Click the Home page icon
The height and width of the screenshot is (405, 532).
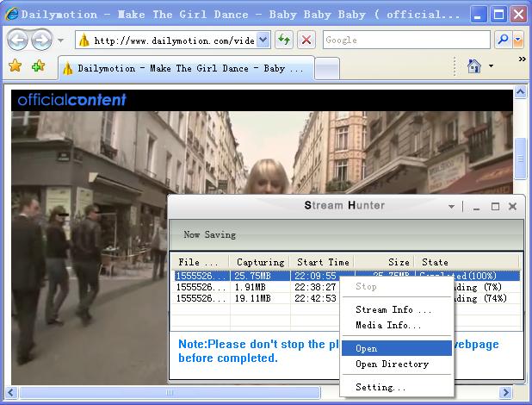(474, 65)
